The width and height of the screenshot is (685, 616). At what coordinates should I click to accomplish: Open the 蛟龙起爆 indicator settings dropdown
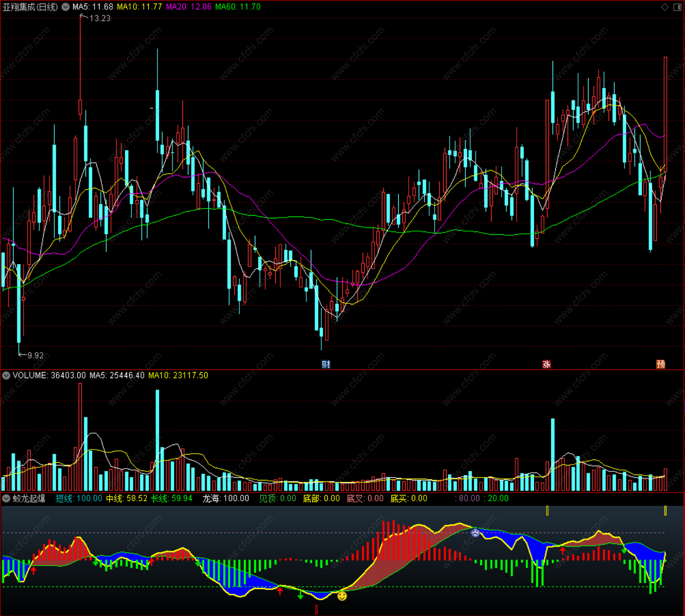[6, 498]
